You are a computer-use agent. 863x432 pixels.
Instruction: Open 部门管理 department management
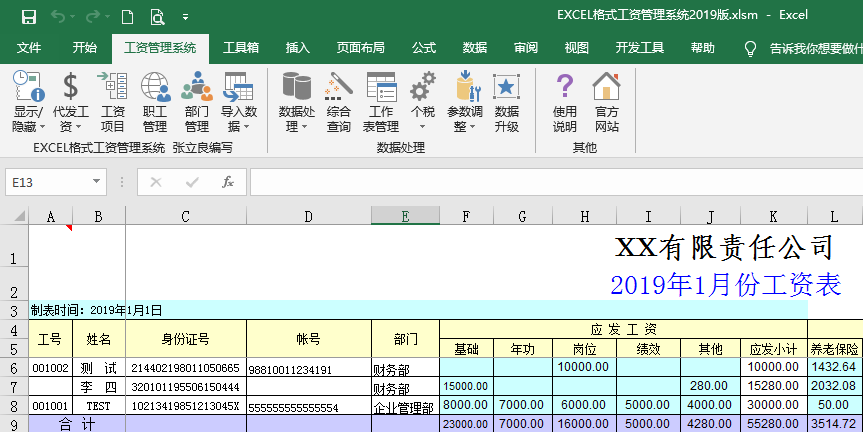click(x=197, y=102)
